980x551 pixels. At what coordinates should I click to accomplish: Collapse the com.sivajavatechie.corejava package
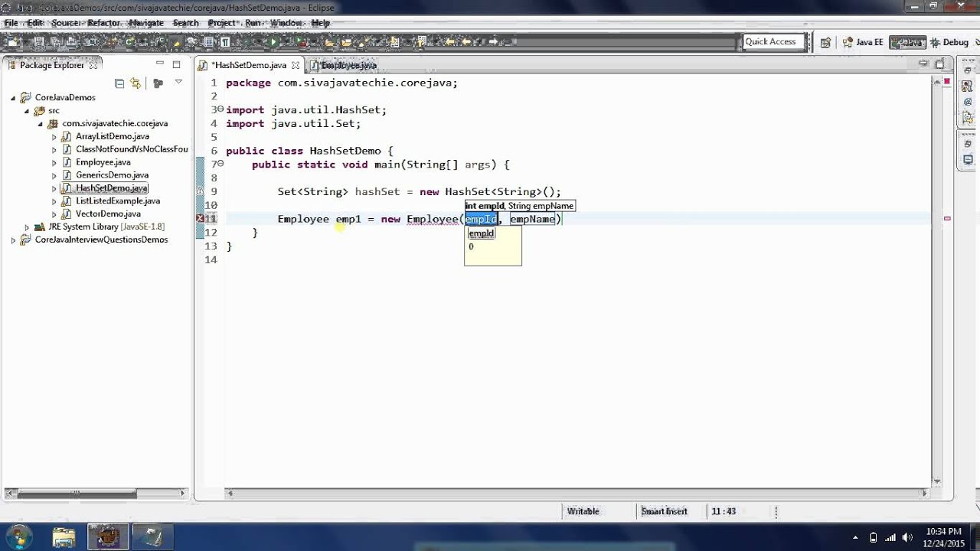(41, 124)
